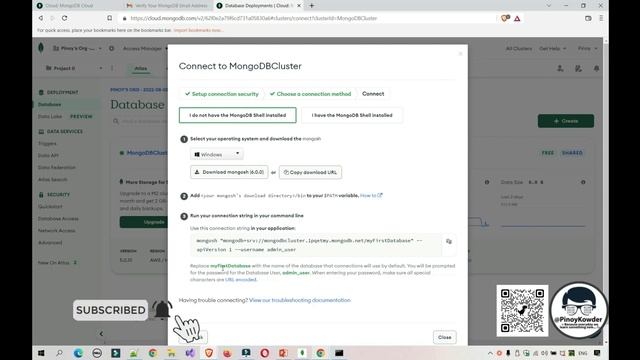Collapse the sidebar with the chevron arrow

[x=101, y=334]
